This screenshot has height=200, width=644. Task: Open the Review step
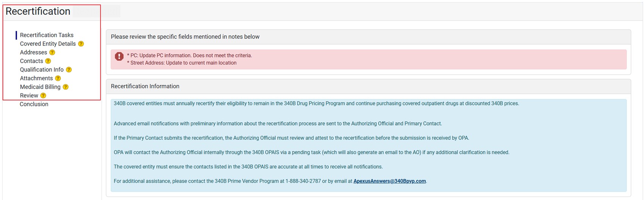tap(29, 96)
